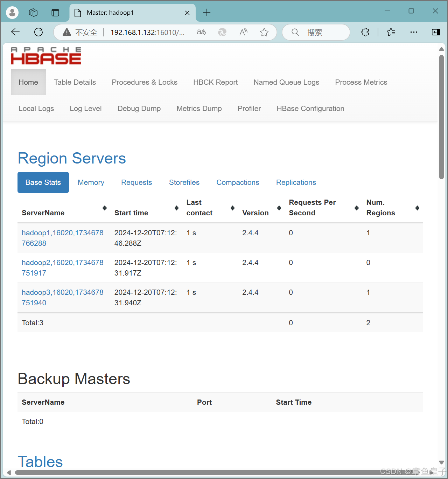Select hadoop3 start time 31.940Z cell

tap(146, 298)
